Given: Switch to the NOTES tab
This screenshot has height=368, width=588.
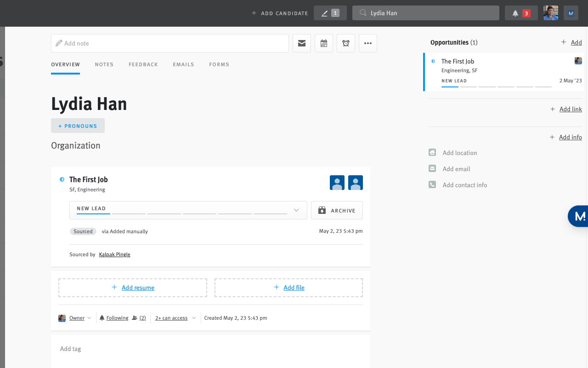Looking at the screenshot, I should point(104,64).
